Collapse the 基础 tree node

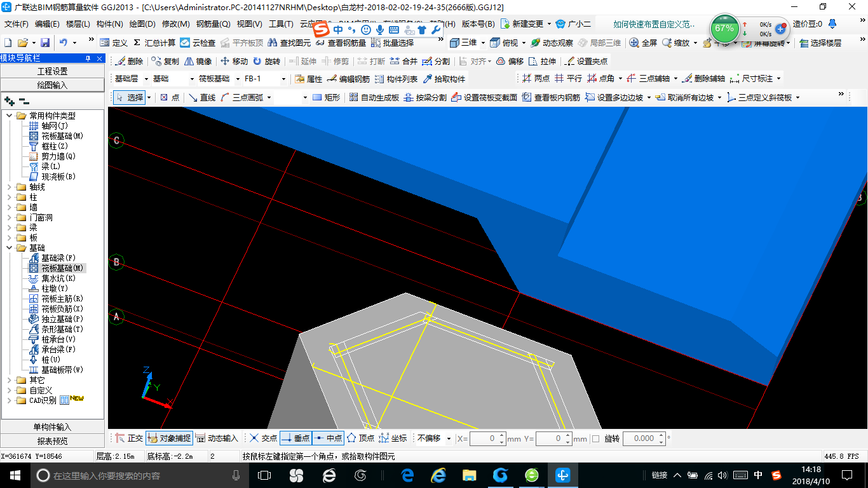[9, 248]
